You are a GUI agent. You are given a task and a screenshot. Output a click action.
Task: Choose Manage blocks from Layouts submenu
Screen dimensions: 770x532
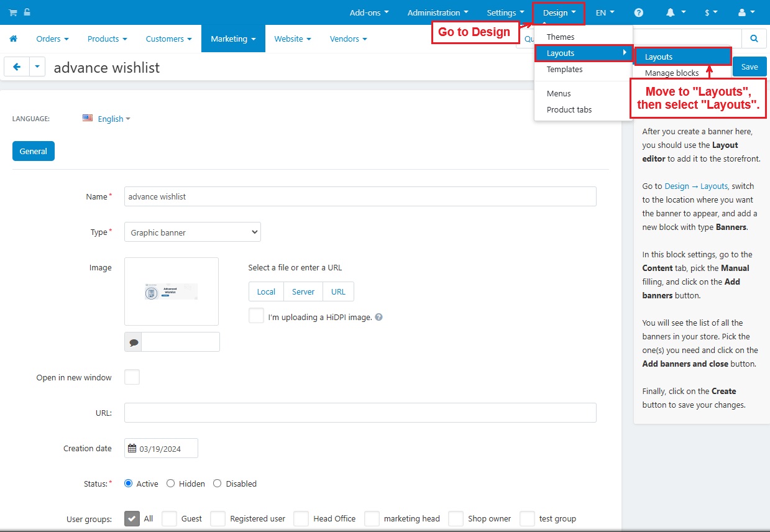pyautogui.click(x=672, y=73)
